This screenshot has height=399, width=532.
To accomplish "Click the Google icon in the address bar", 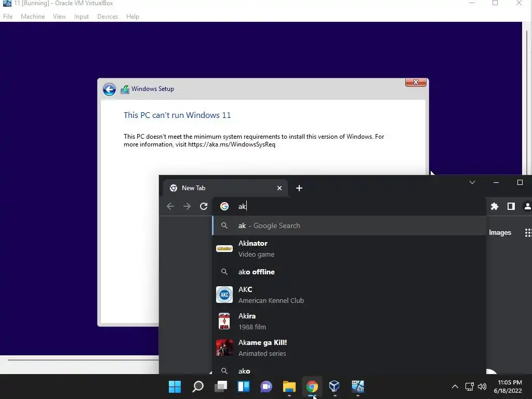I will (x=224, y=206).
